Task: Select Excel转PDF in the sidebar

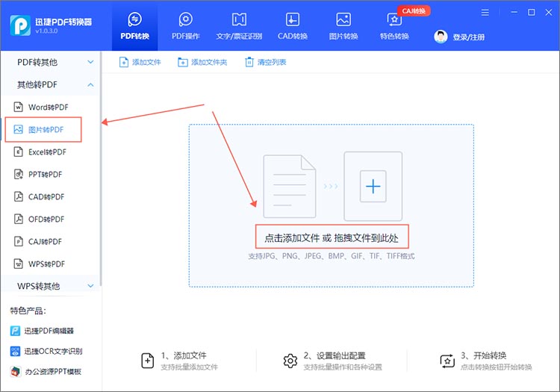Action: [x=47, y=152]
